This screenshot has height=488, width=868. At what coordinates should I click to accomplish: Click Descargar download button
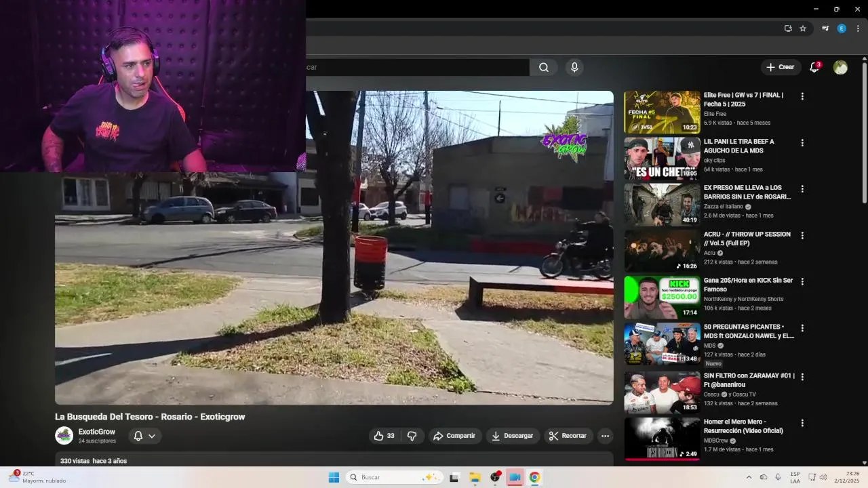[x=513, y=436]
